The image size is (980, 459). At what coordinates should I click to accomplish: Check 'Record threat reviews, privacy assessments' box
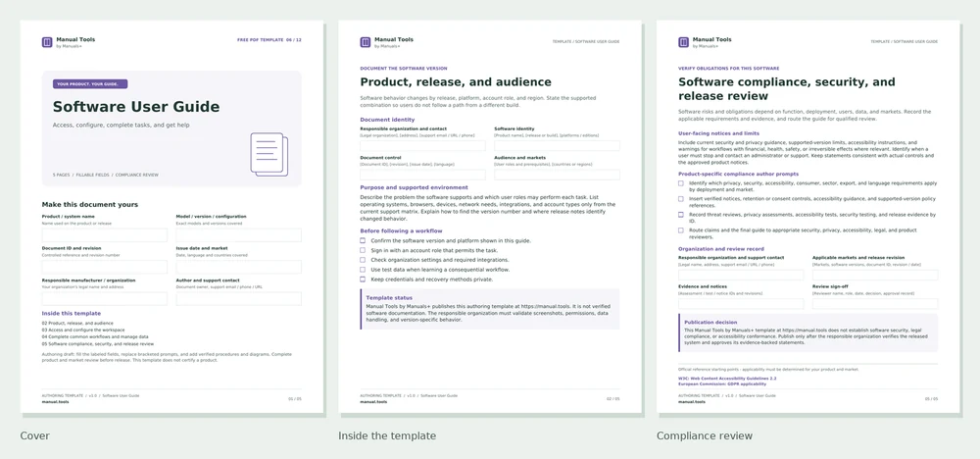[681, 215]
